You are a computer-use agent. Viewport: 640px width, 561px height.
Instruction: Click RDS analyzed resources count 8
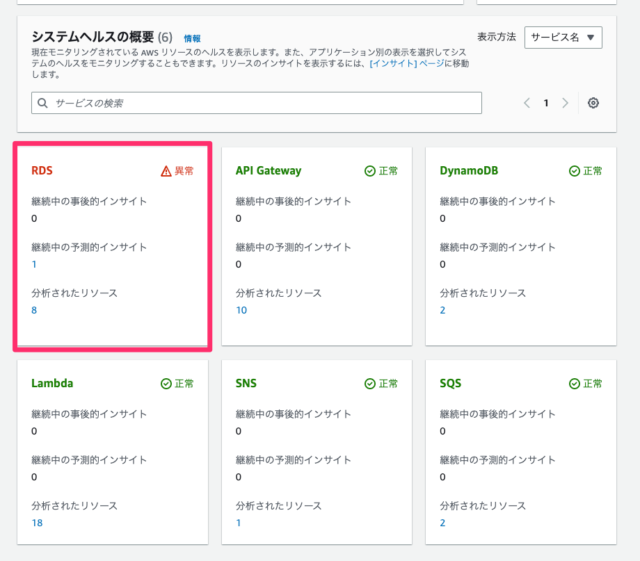(x=34, y=310)
